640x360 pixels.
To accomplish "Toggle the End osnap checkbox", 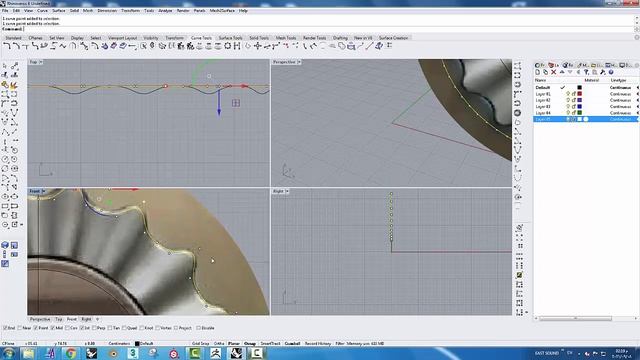I will click(5, 328).
